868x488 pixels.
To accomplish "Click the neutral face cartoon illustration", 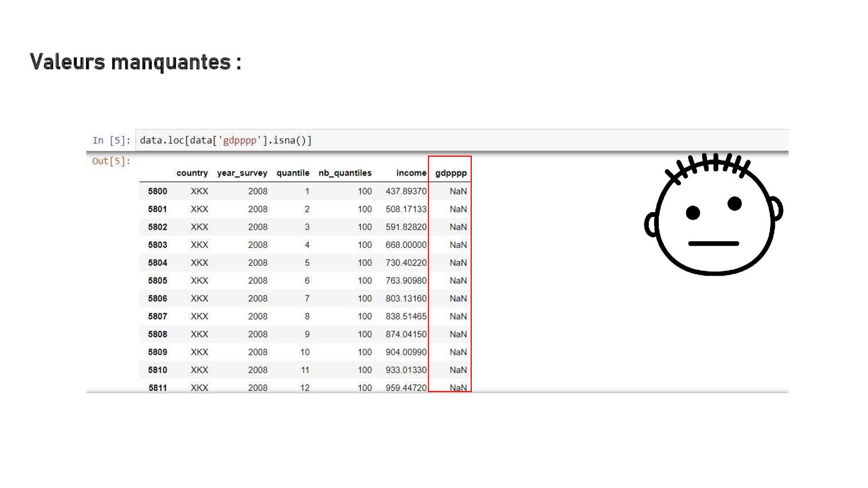I will 713,215.
